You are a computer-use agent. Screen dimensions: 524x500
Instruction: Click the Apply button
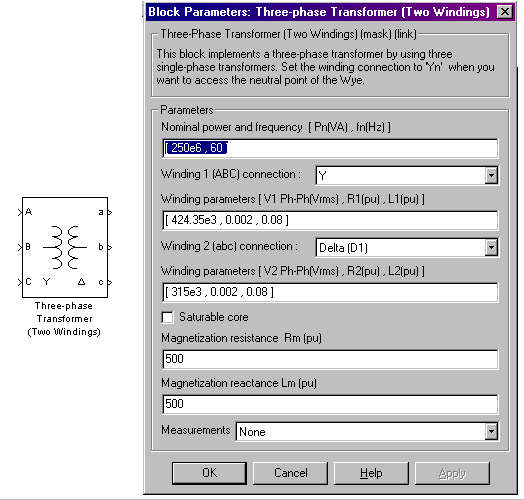pos(452,473)
